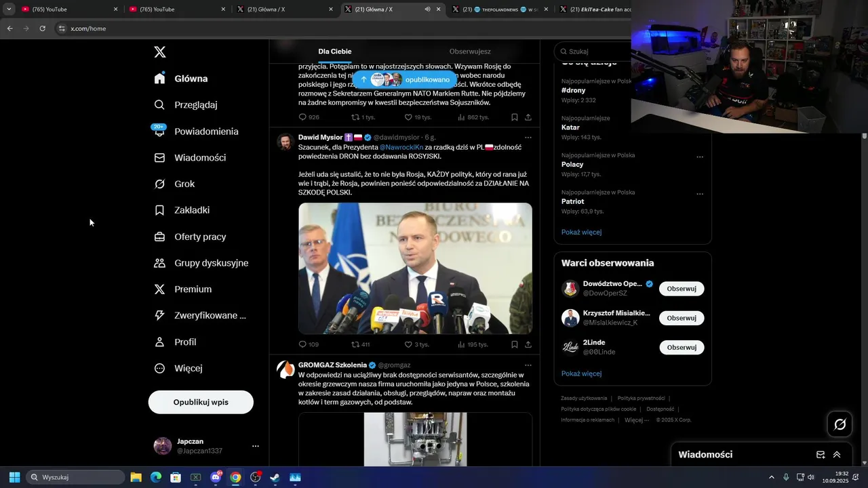Open Zakładki bookmarks
The width and height of the screenshot is (868, 488).
[x=182, y=210]
